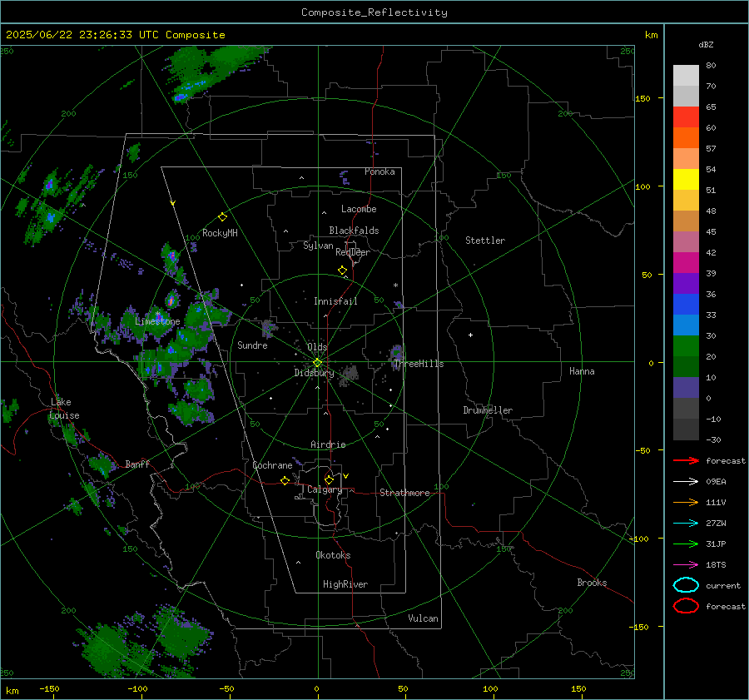Image resolution: width=749 pixels, height=700 pixels.
Task: Click the Banff town label
Action: [x=137, y=464]
